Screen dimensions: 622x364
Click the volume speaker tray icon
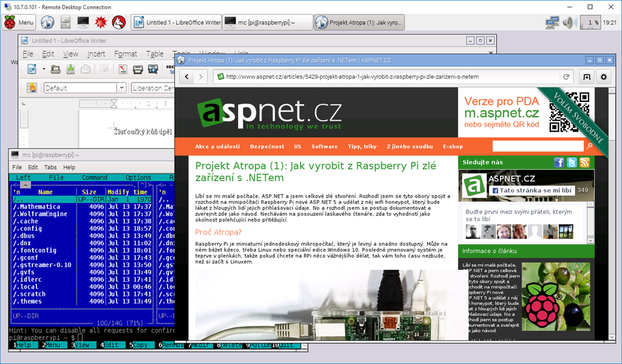pyautogui.click(x=569, y=22)
